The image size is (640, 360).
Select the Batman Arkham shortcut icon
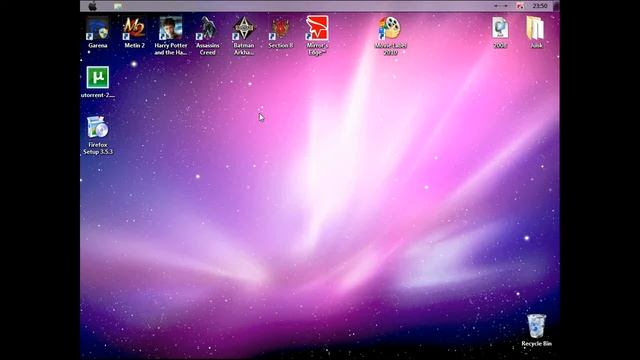244,29
